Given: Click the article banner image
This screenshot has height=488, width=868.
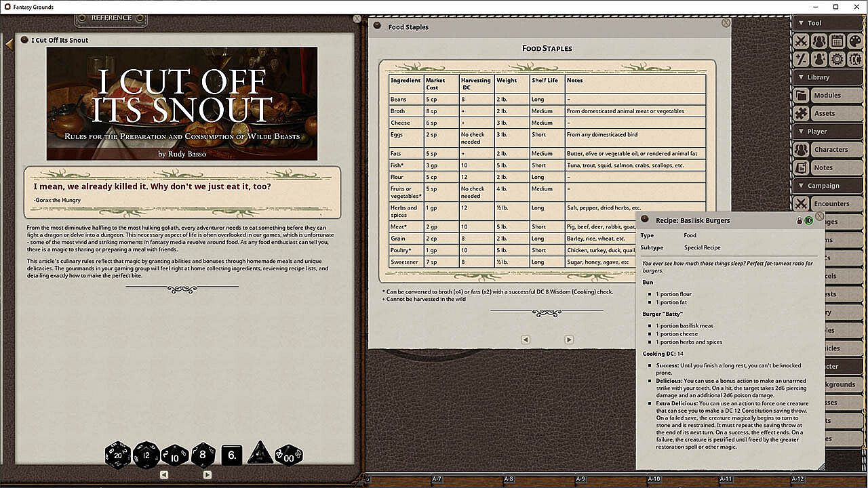Looking at the screenshot, I should click(182, 104).
